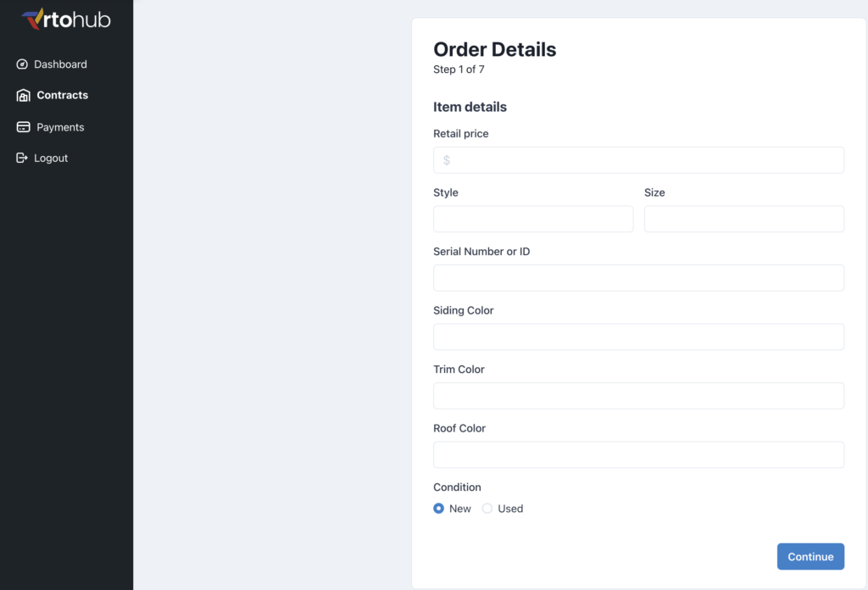The height and width of the screenshot is (590, 868).
Task: Click the Dashboard gauge icon
Action: 23,64
